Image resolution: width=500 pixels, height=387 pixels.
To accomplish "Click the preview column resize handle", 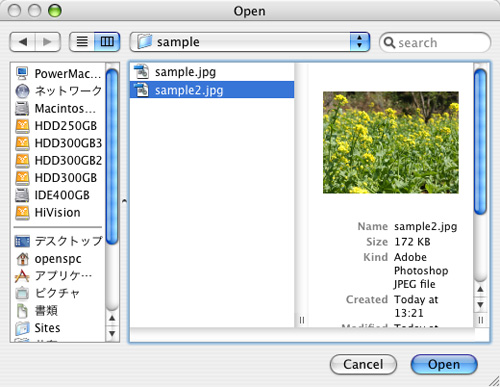I will (x=481, y=320).
